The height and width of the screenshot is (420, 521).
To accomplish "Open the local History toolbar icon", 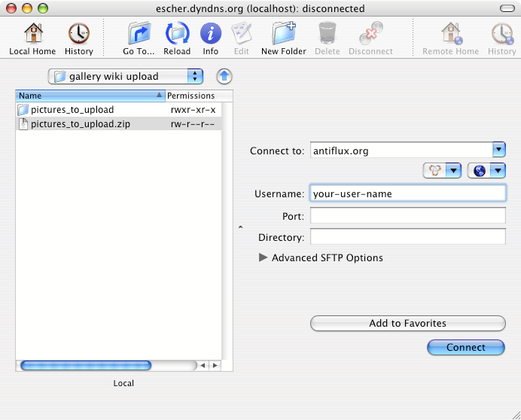I will click(x=78, y=34).
